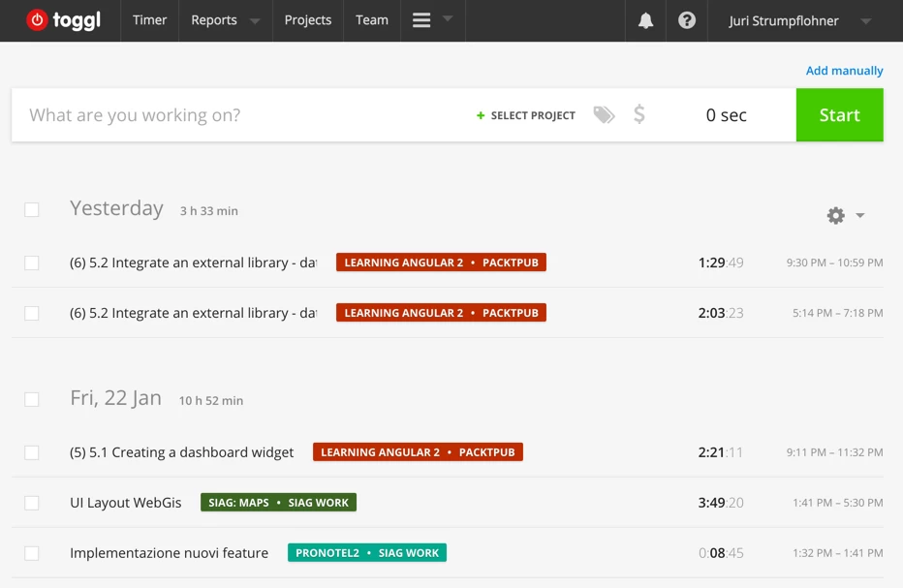The image size is (903, 588).
Task: Select all Fri, 22 Jan entries checkbox
Action: click(x=32, y=400)
